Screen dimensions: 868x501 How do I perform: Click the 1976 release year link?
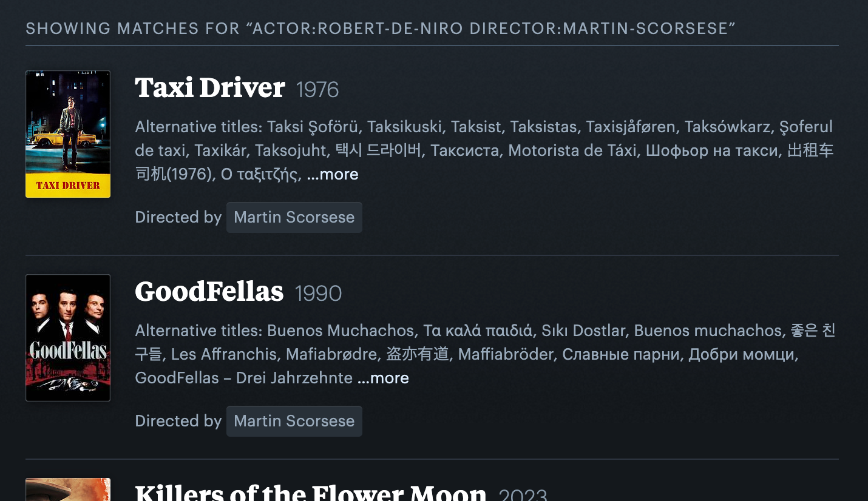click(x=317, y=90)
